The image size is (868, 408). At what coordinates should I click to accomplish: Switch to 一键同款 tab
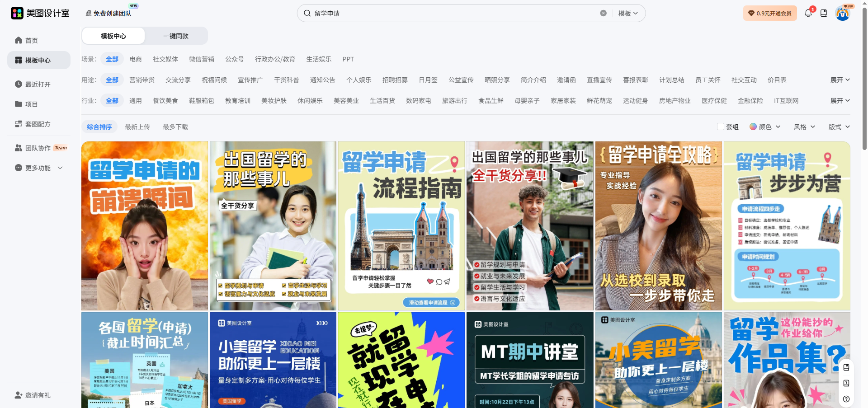click(x=176, y=36)
